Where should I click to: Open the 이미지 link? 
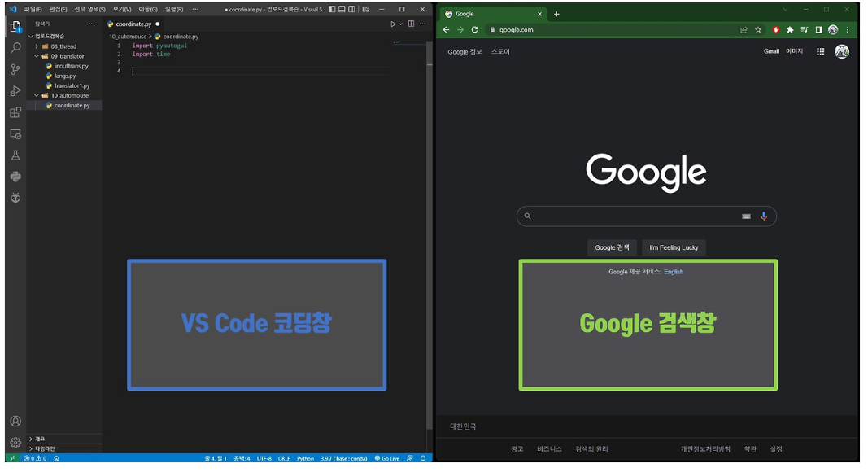(x=794, y=51)
